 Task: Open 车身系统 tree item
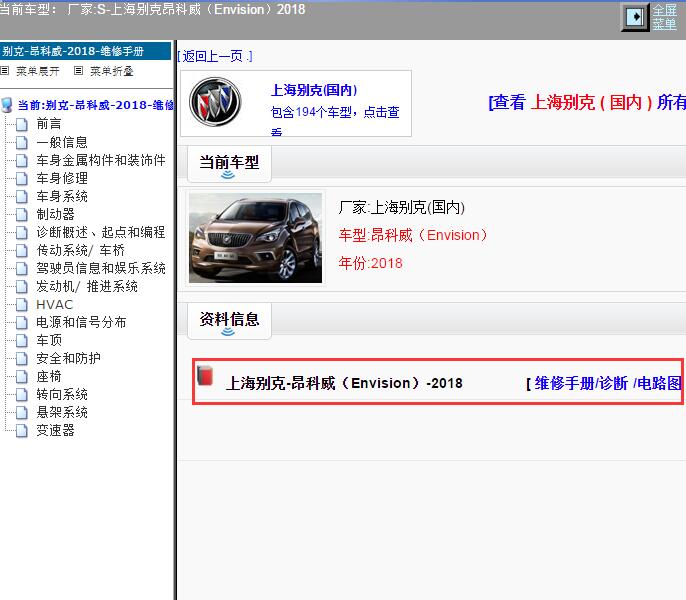62,196
